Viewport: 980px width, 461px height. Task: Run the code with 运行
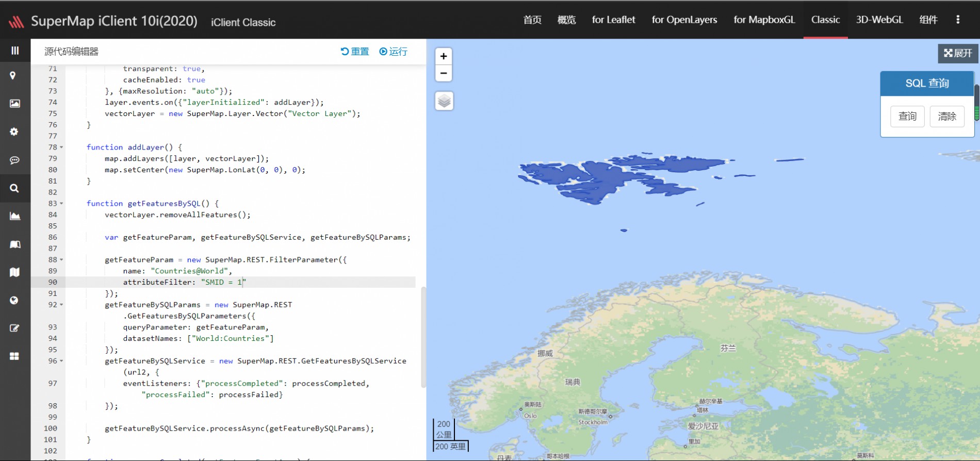[x=394, y=52]
